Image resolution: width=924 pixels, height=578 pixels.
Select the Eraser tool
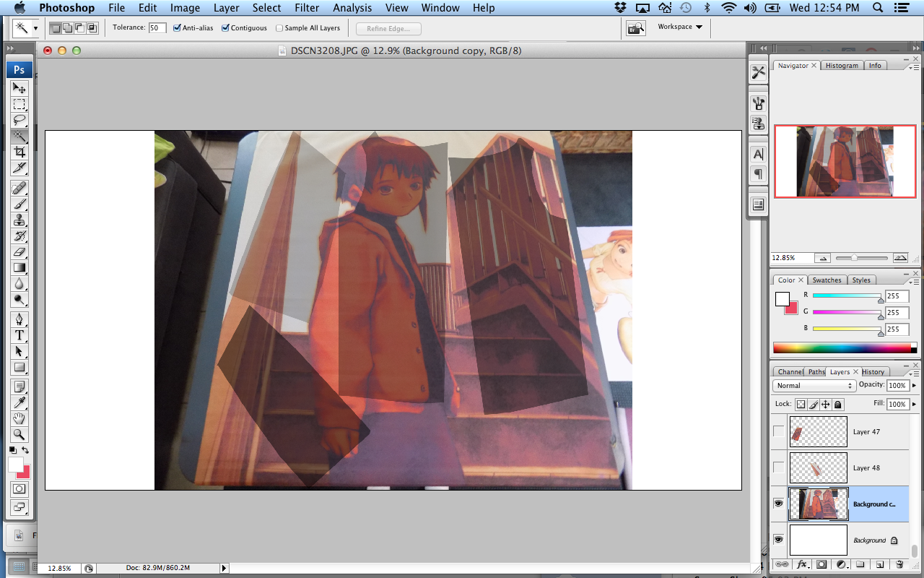19,251
